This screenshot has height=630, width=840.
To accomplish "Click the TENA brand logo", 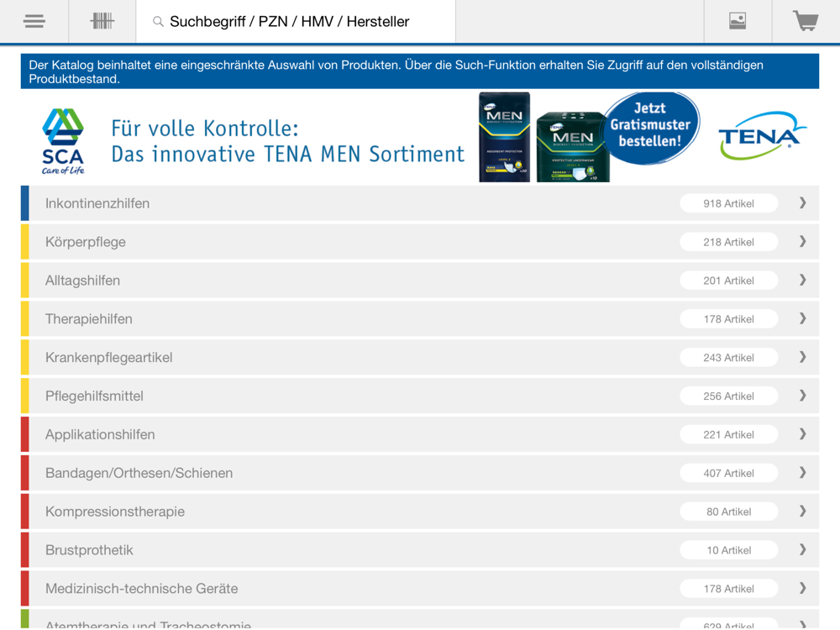I will pyautogui.click(x=761, y=136).
